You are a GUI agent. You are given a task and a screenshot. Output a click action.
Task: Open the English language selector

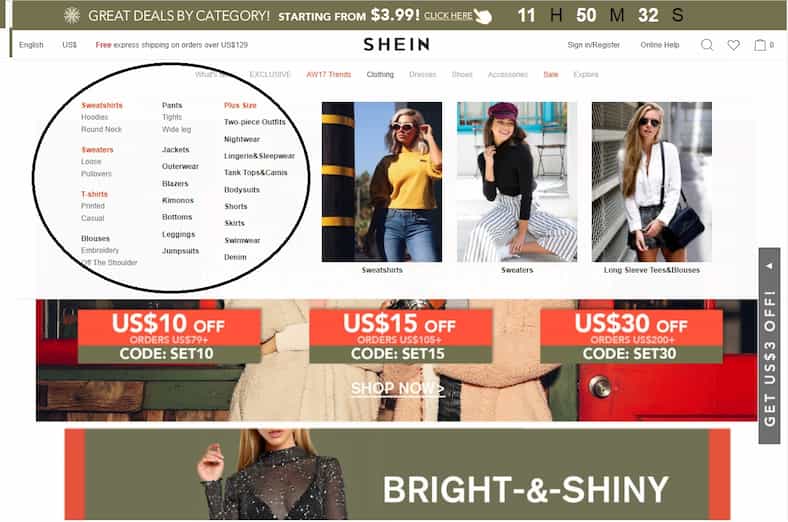coord(31,45)
